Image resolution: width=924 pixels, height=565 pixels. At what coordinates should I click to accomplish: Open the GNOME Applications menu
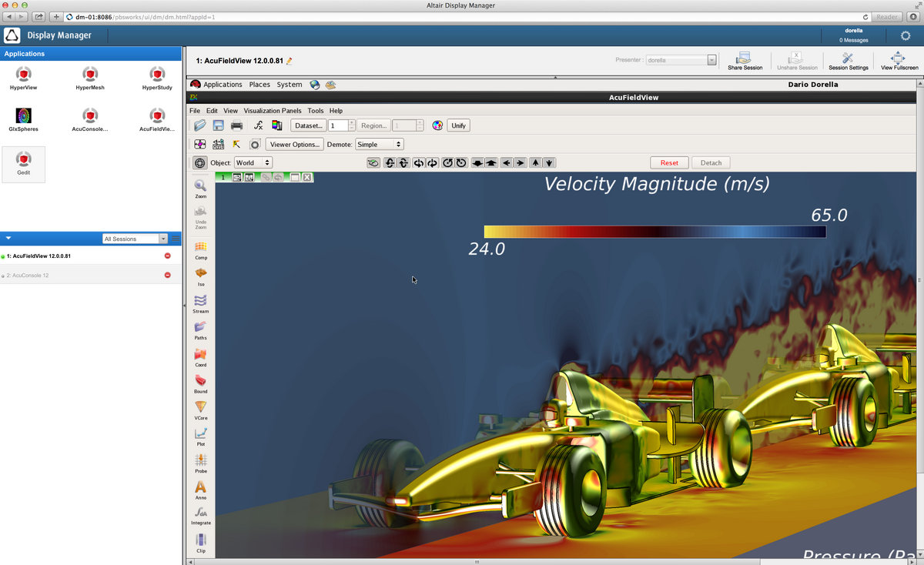click(x=223, y=85)
